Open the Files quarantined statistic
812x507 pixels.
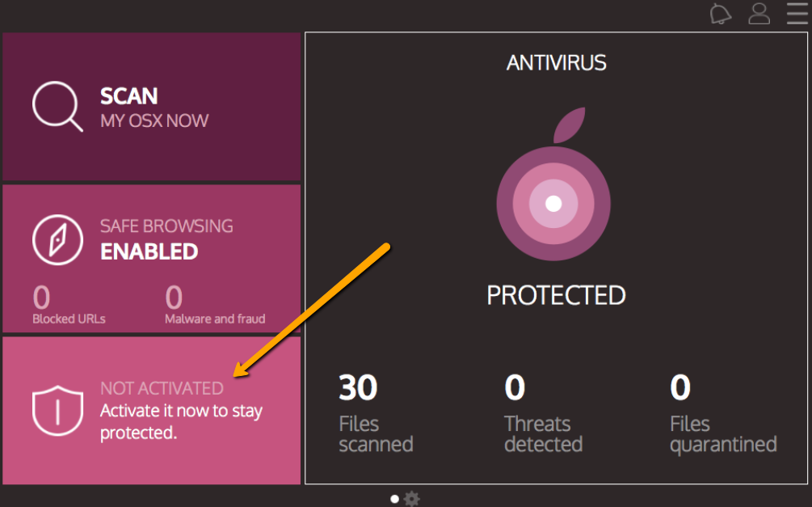723,414
